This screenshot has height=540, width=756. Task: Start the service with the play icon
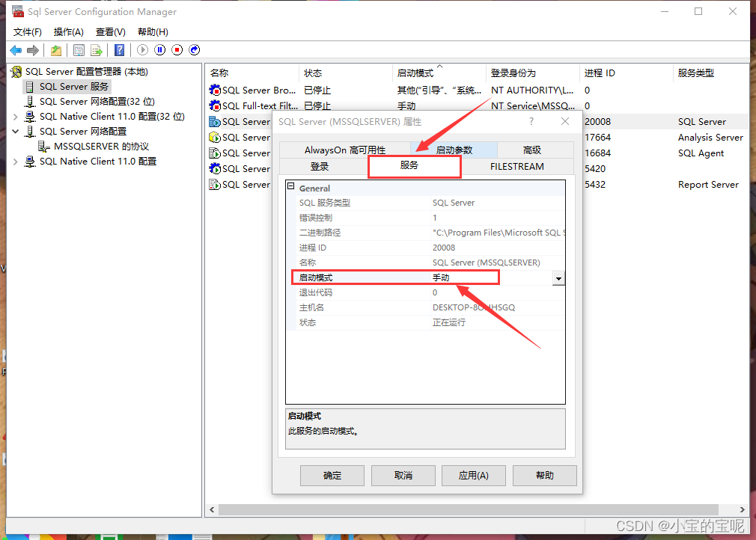tap(142, 49)
